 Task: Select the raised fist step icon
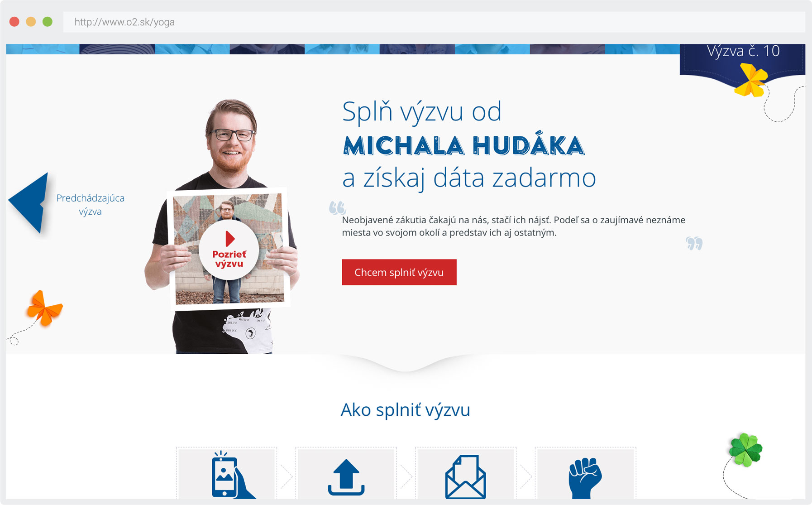[x=585, y=478]
